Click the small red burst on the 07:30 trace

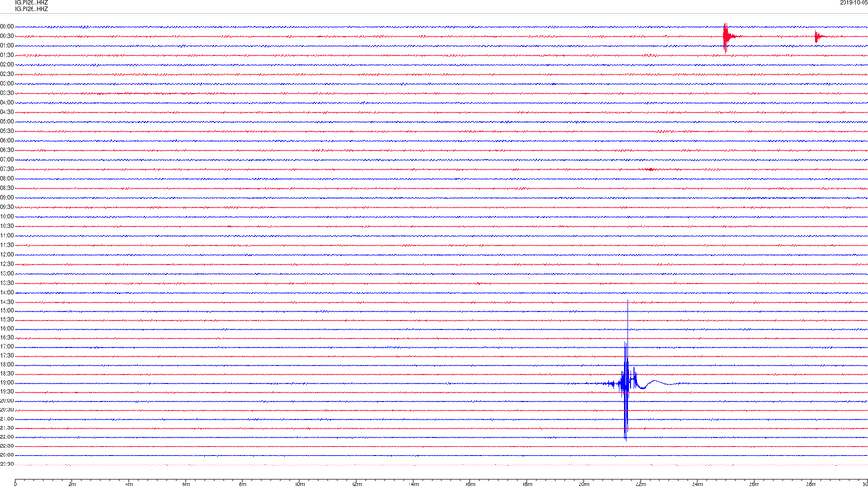[650, 169]
